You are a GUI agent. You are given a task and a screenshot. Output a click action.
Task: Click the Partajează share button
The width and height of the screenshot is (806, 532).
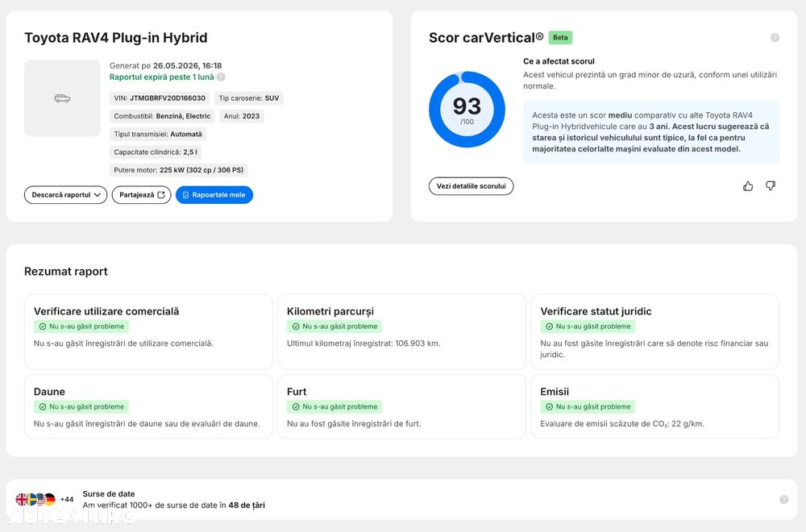pos(141,195)
